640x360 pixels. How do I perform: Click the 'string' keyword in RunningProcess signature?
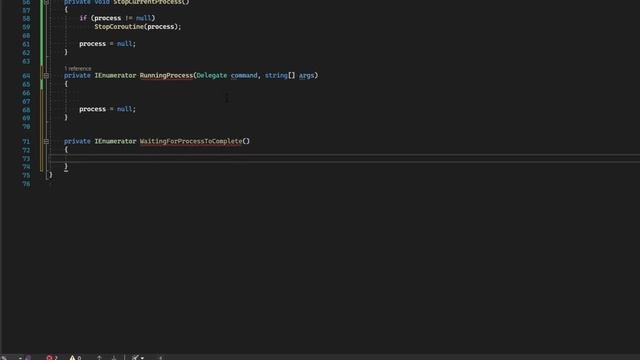pyautogui.click(x=276, y=76)
